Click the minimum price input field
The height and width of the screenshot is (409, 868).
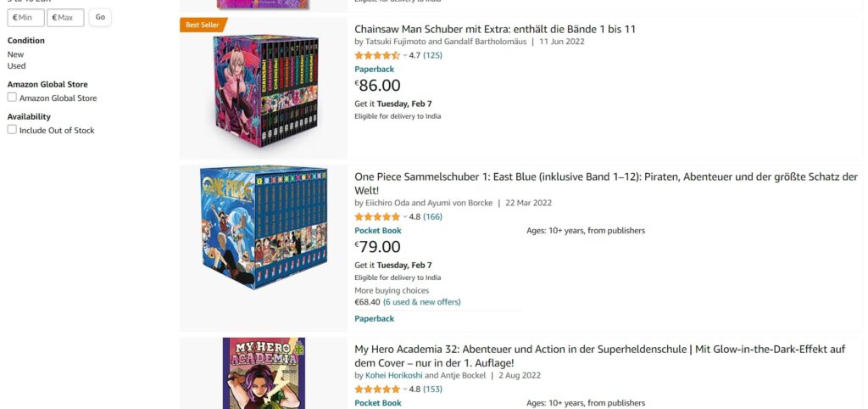pos(25,18)
